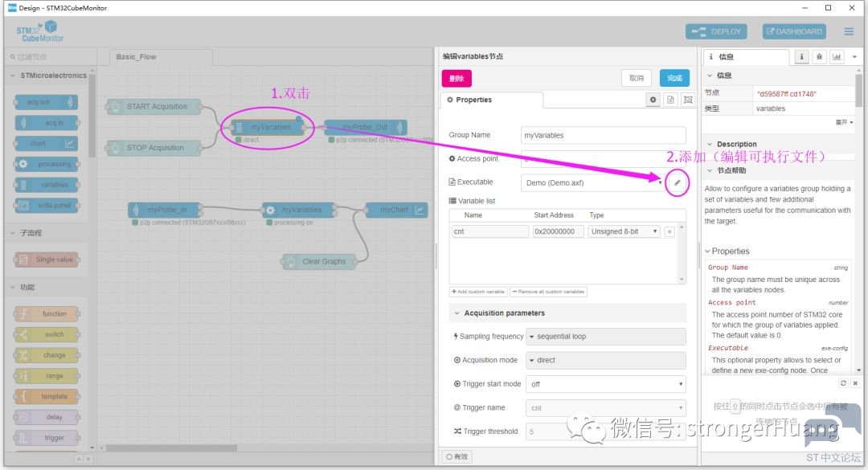Select the acq out palette node
868x470 pixels.
click(47, 102)
